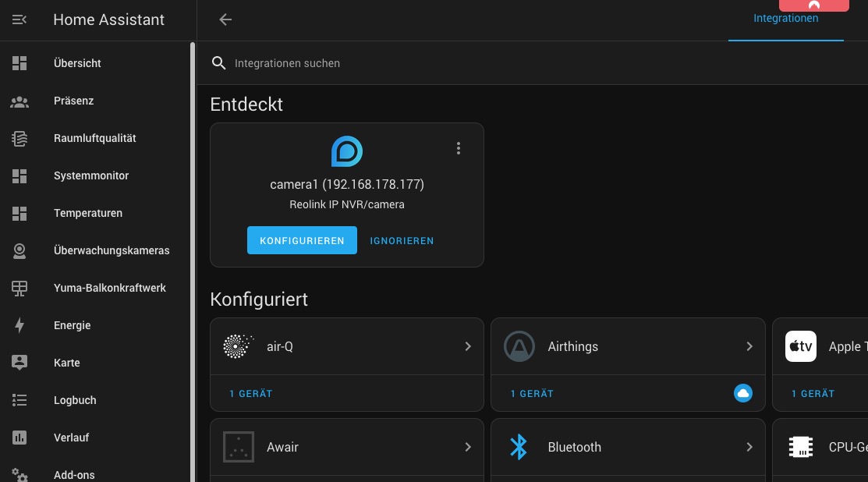868x482 pixels.
Task: Click IGNORIEREN on the camera1 card
Action: point(402,241)
